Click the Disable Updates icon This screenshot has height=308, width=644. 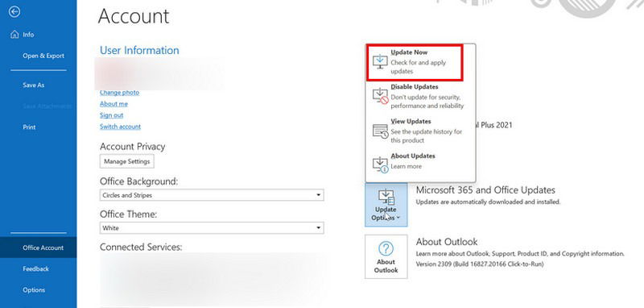380,96
